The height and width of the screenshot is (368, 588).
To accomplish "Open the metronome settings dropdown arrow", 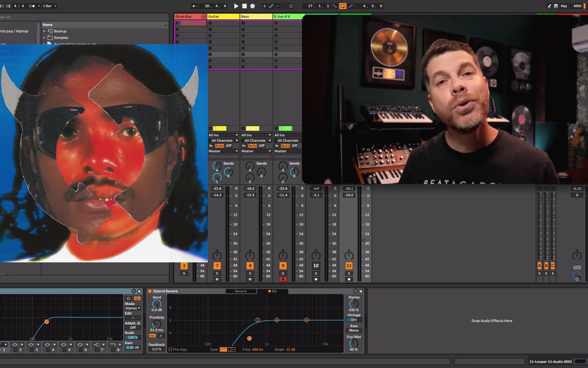I will coord(39,6).
